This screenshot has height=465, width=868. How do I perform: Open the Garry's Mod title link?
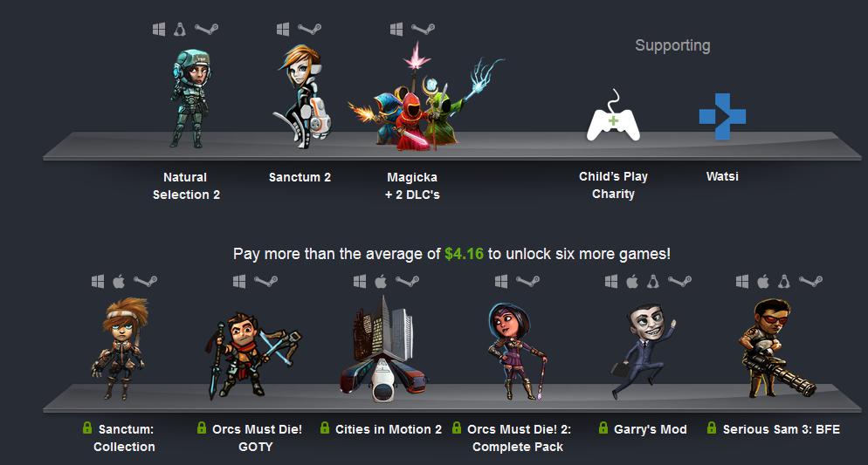point(651,429)
